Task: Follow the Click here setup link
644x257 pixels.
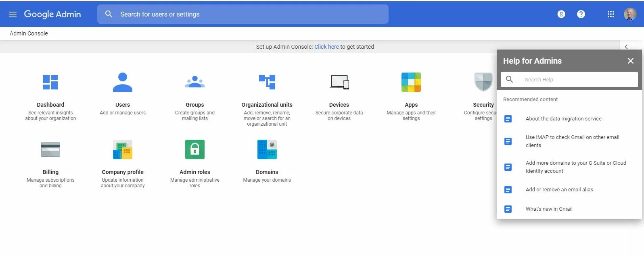Action: tap(326, 47)
